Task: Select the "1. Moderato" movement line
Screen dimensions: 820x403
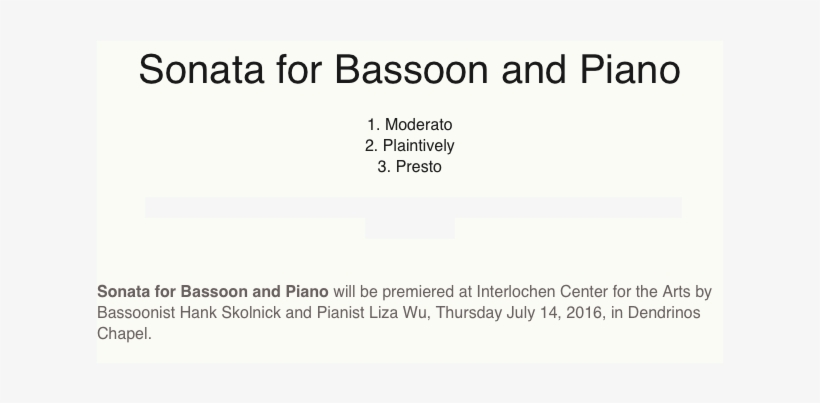Action: (409, 125)
